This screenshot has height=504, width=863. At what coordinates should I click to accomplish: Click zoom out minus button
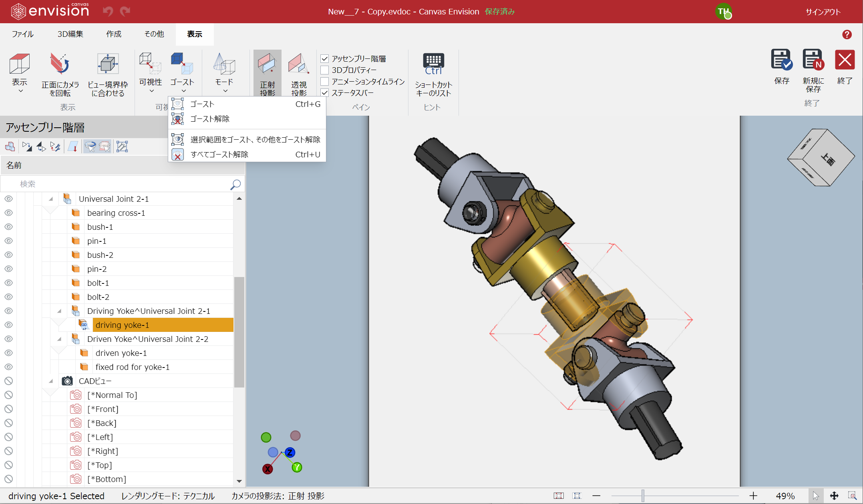[x=596, y=496]
